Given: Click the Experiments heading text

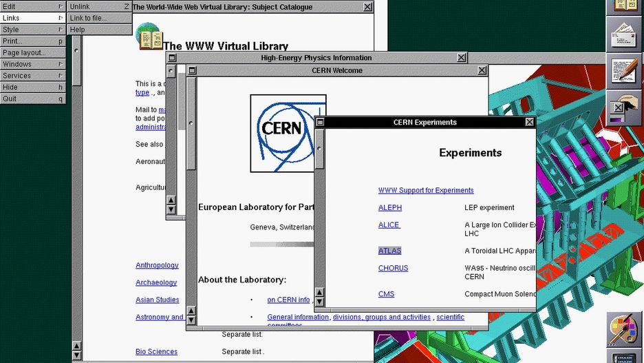Looking at the screenshot, I should click(470, 152).
